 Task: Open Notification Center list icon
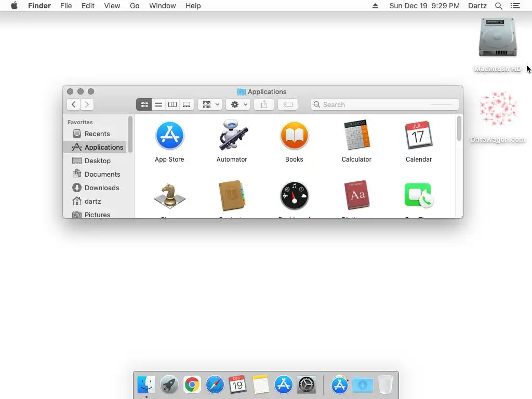[x=515, y=6]
